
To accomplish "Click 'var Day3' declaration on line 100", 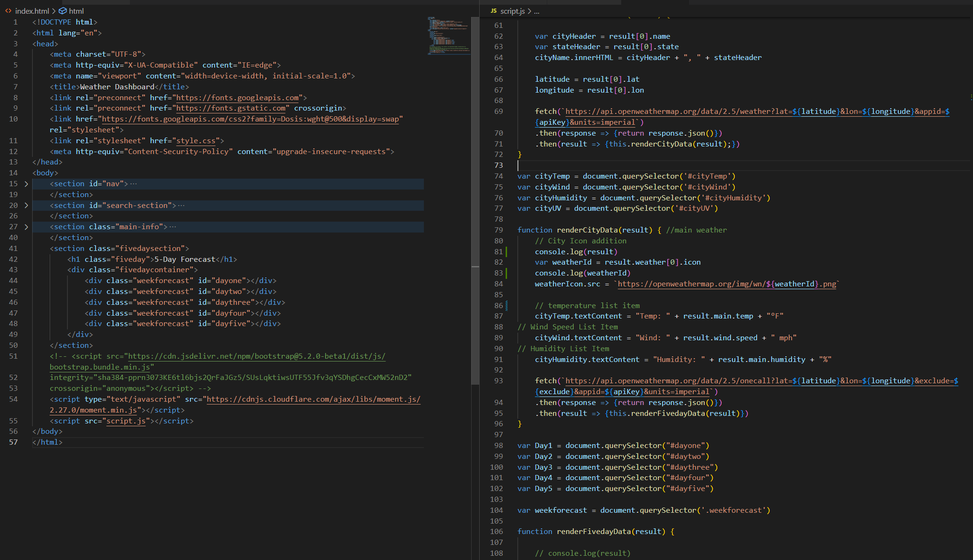I will pos(535,467).
